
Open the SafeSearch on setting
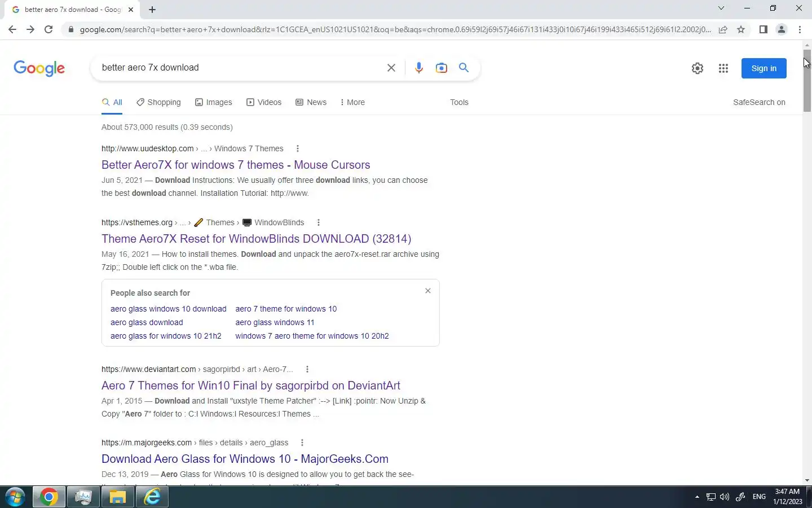pos(759,102)
